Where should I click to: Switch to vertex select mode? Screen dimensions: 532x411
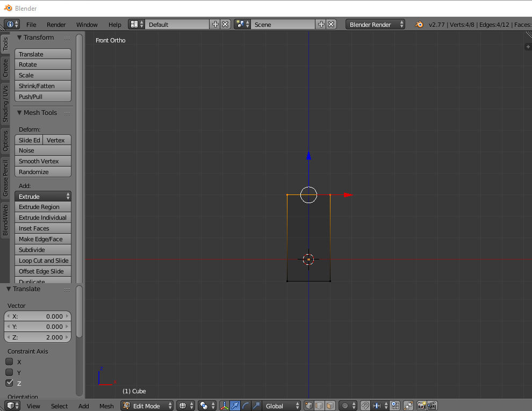[309, 406]
